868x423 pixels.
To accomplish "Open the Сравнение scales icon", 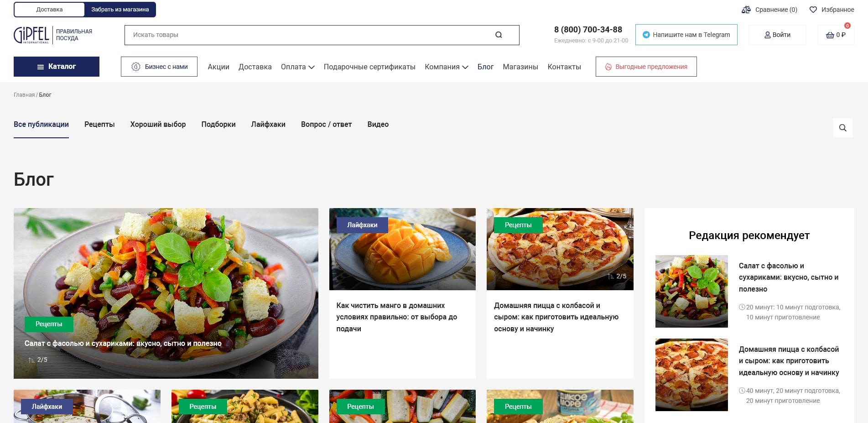I will click(746, 10).
